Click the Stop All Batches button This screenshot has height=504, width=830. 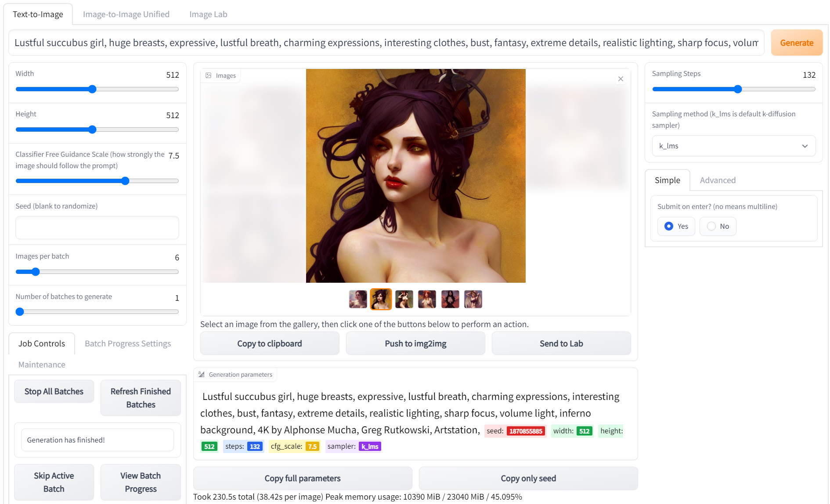coord(54,391)
